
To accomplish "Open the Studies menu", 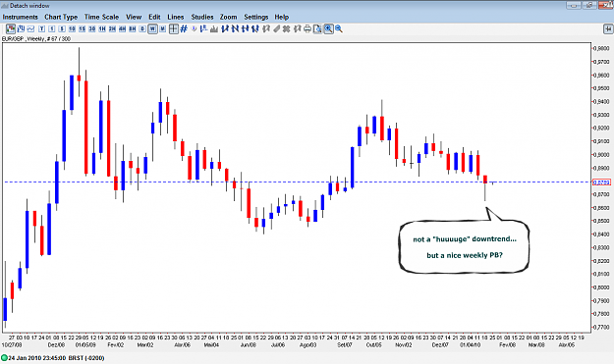I will [202, 17].
